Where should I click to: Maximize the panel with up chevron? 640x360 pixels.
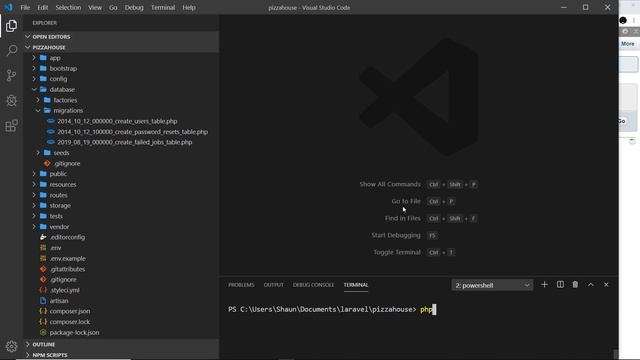591,284
